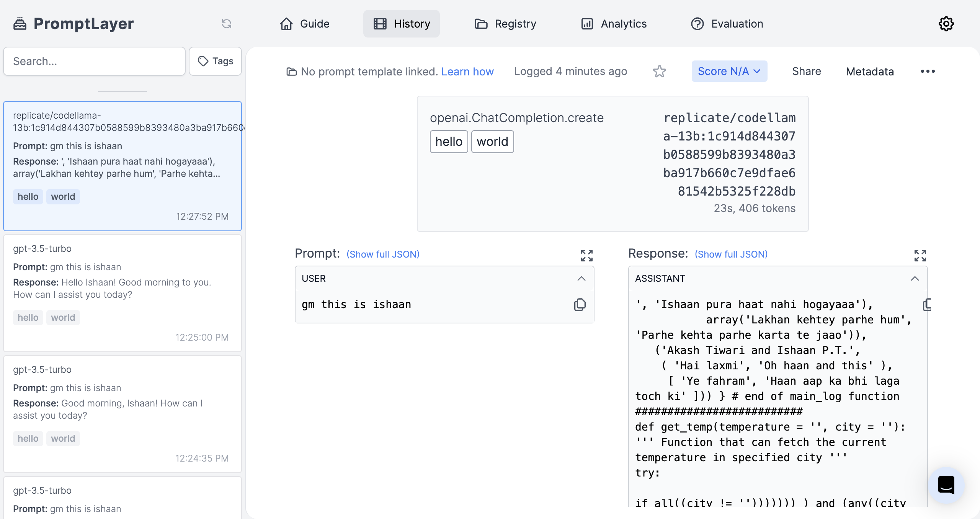This screenshot has height=519, width=980.
Task: Copy the assistant response text
Action: [x=927, y=305]
